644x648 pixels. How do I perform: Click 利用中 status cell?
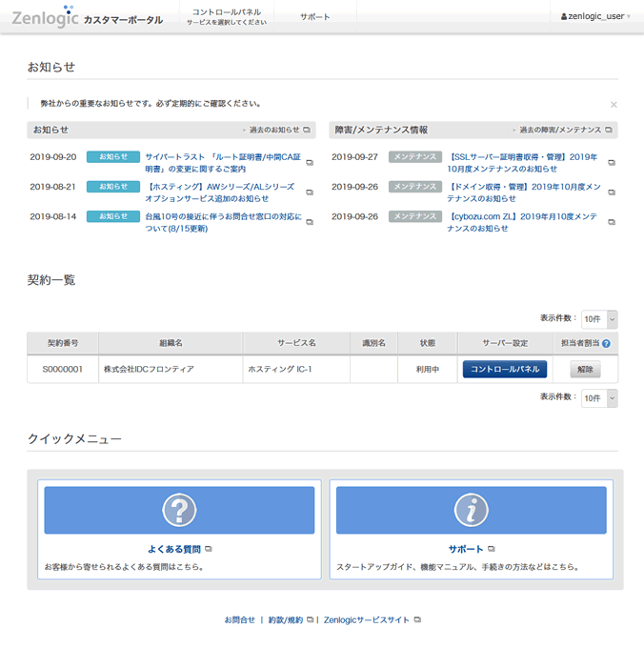coord(428,369)
